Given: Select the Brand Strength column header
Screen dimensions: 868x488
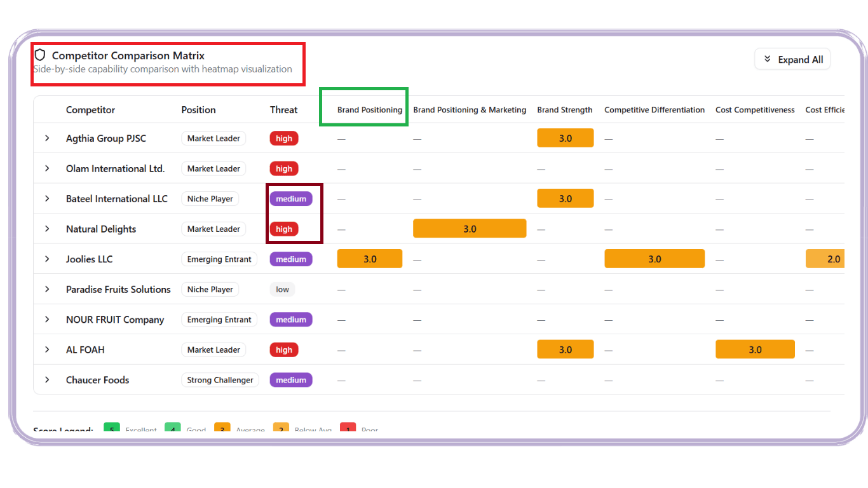Looking at the screenshot, I should coord(564,110).
